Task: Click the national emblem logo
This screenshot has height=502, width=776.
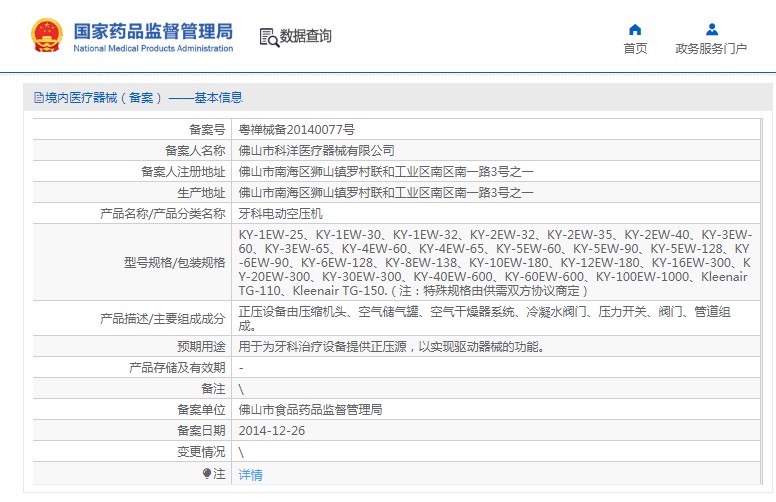Action: [x=47, y=35]
